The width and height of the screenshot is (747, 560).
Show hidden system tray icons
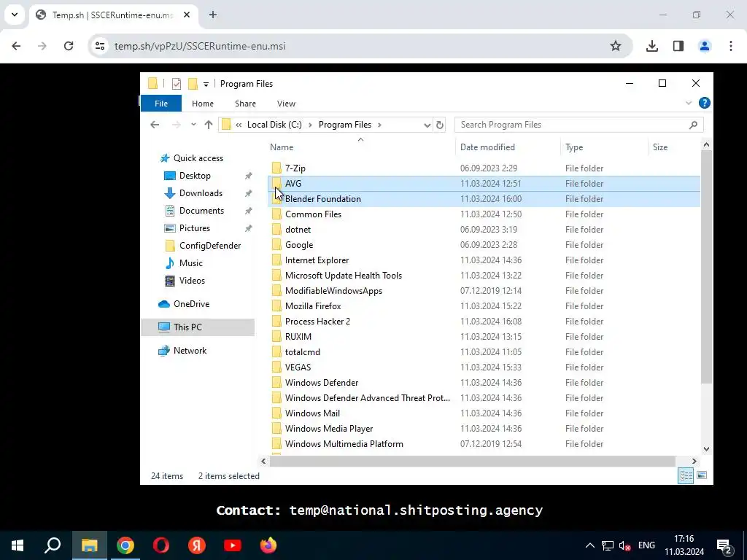point(589,545)
